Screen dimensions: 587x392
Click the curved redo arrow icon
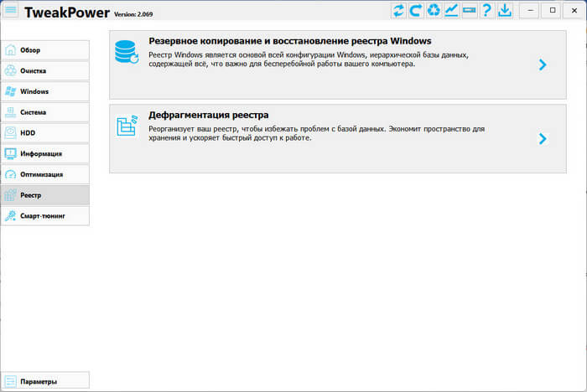coord(416,11)
